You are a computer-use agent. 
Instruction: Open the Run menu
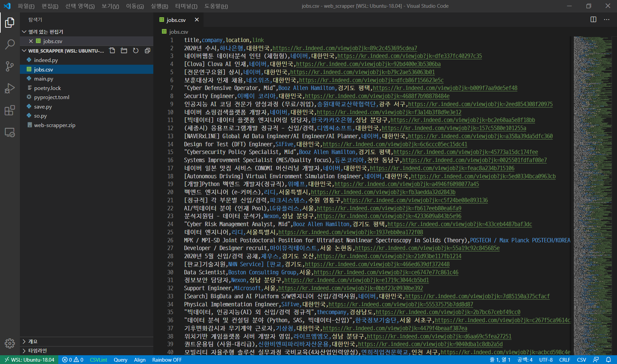(159, 6)
